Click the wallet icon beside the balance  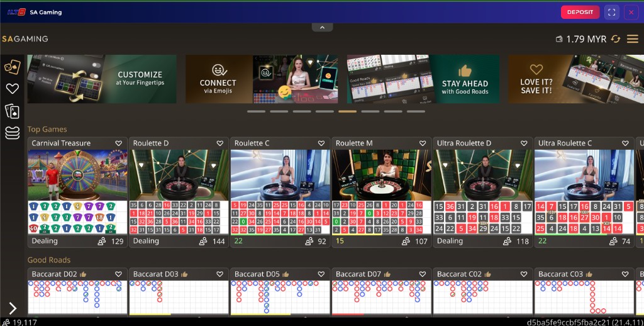[x=559, y=39]
